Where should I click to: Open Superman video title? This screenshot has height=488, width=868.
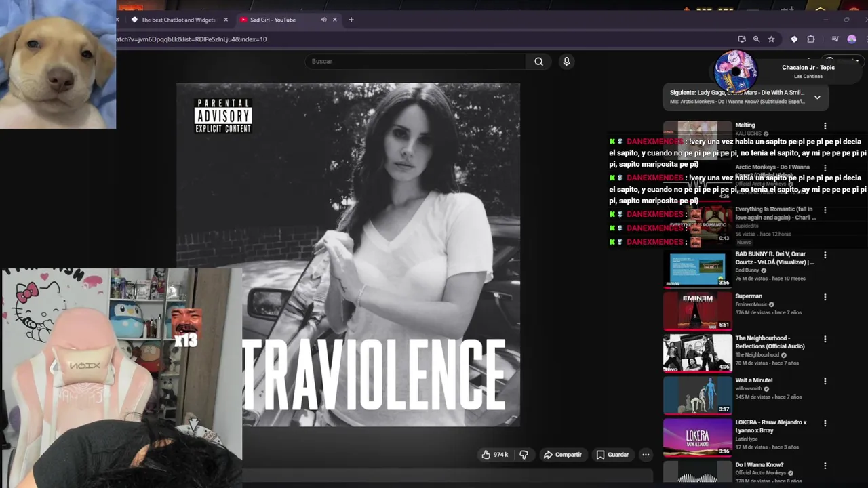tap(749, 296)
